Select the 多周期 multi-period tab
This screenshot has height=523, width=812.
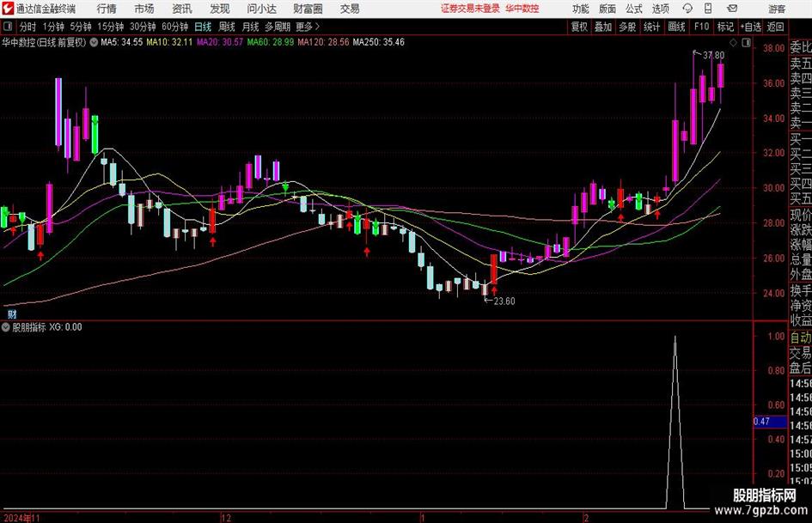click(277, 27)
